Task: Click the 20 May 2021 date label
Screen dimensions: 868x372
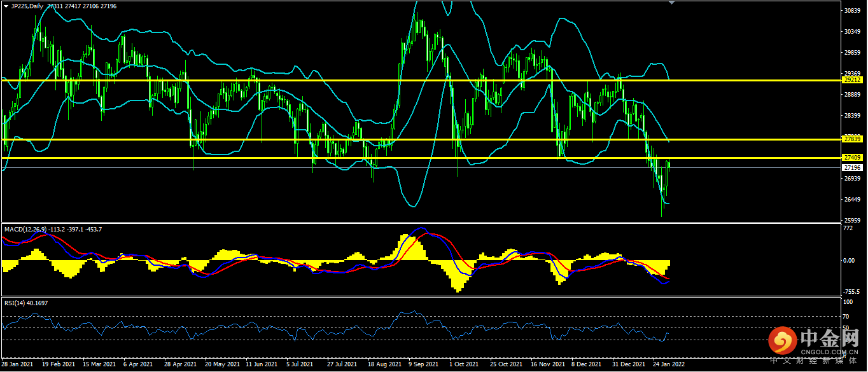Action: coord(221,364)
